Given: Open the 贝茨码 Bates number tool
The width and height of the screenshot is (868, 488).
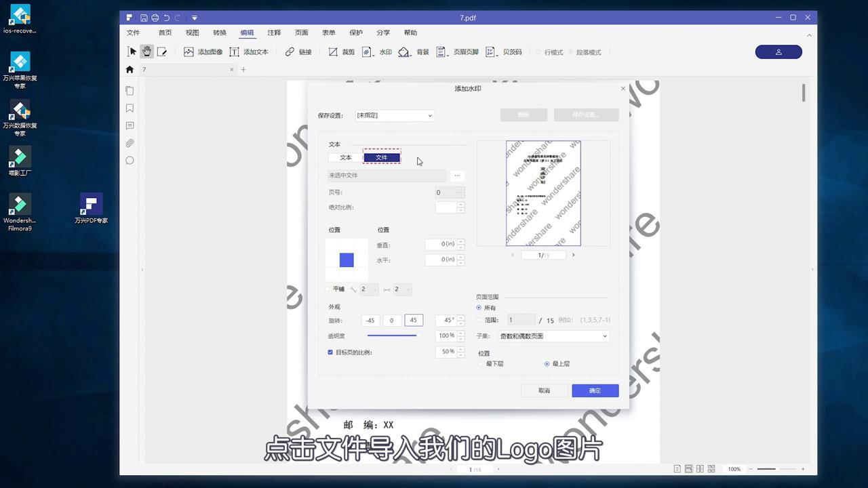Looking at the screenshot, I should click(x=504, y=52).
